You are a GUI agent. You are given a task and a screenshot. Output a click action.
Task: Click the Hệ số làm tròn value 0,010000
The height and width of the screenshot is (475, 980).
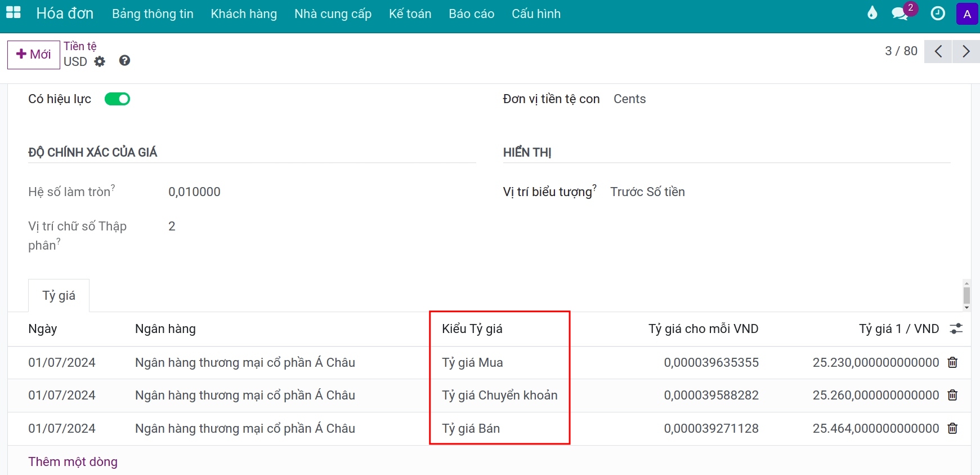click(x=194, y=192)
